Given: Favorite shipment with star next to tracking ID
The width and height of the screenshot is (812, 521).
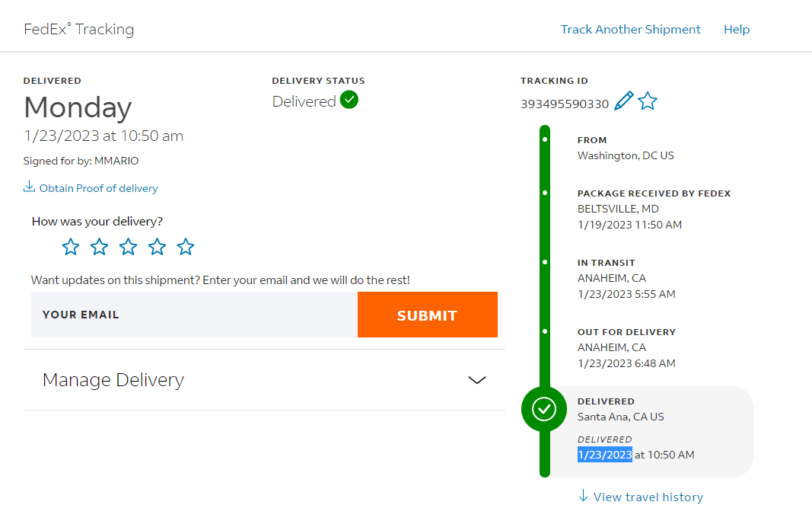Looking at the screenshot, I should pos(648,101).
